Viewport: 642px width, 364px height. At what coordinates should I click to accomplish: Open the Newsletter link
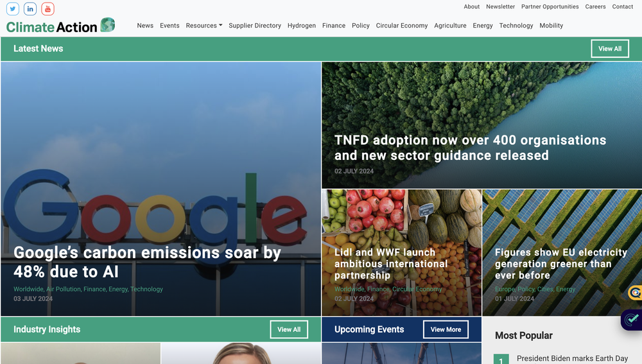click(500, 6)
